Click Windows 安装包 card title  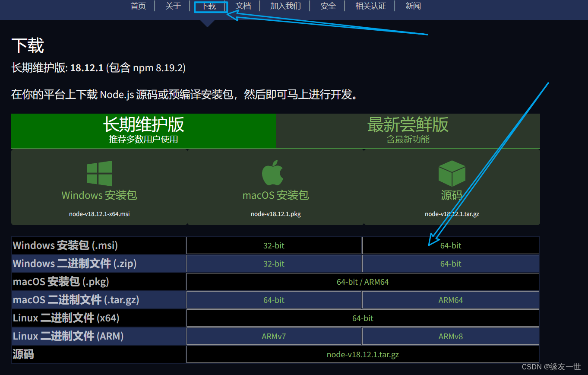pos(99,195)
